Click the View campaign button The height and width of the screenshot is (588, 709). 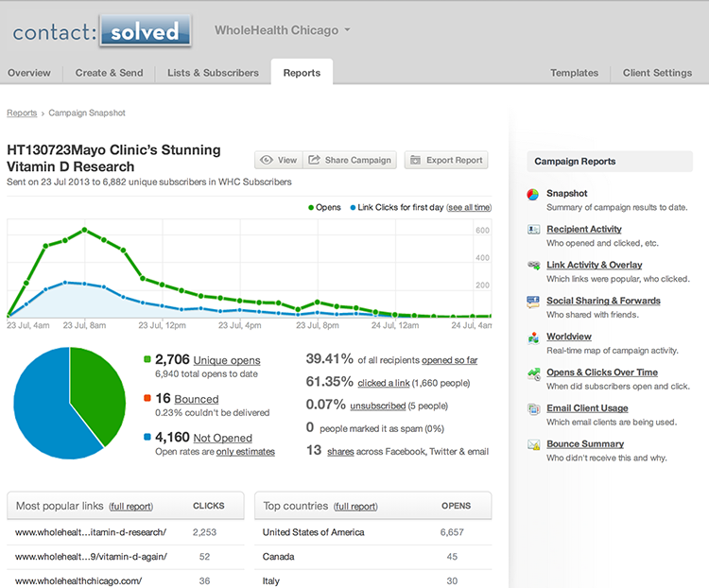click(278, 160)
